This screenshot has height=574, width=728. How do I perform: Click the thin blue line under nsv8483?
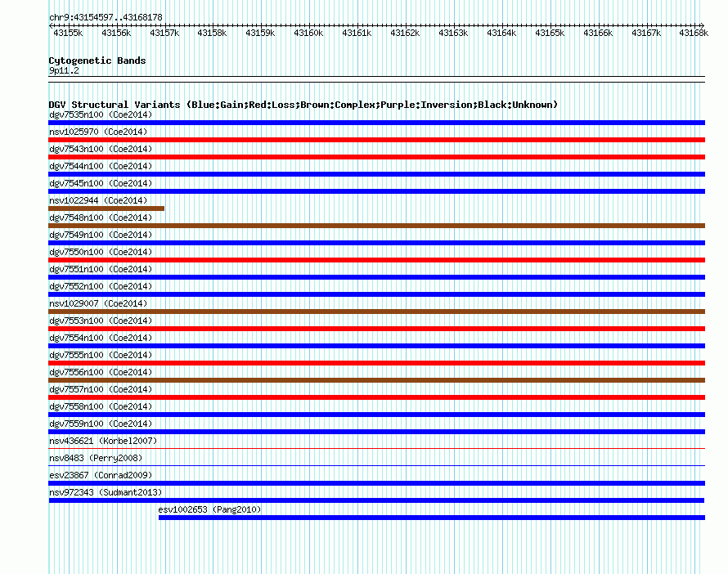click(376, 465)
